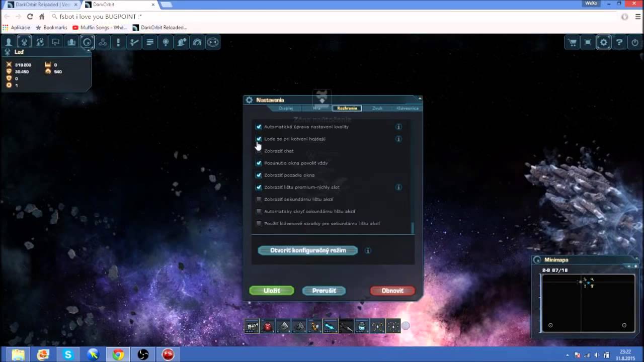Click the settings list scrollbar
The height and width of the screenshot is (362, 644).
pyautogui.click(x=413, y=229)
